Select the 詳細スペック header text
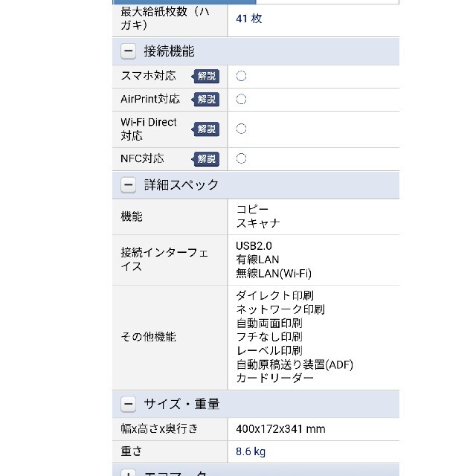The image size is (476, 476). (181, 184)
